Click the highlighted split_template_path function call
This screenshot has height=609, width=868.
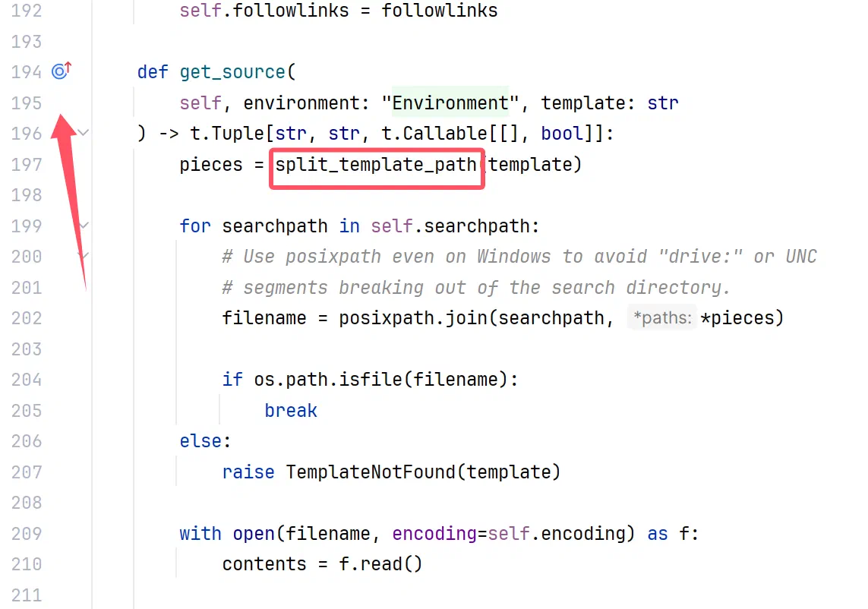pos(376,165)
